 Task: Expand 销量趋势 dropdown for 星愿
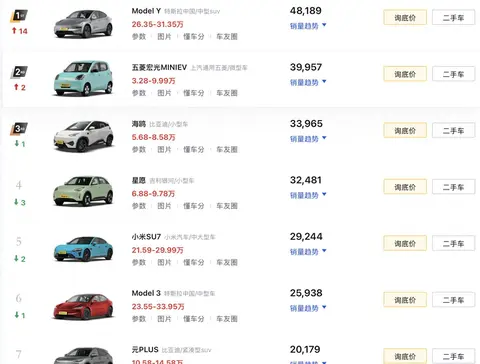pyautogui.click(x=308, y=195)
